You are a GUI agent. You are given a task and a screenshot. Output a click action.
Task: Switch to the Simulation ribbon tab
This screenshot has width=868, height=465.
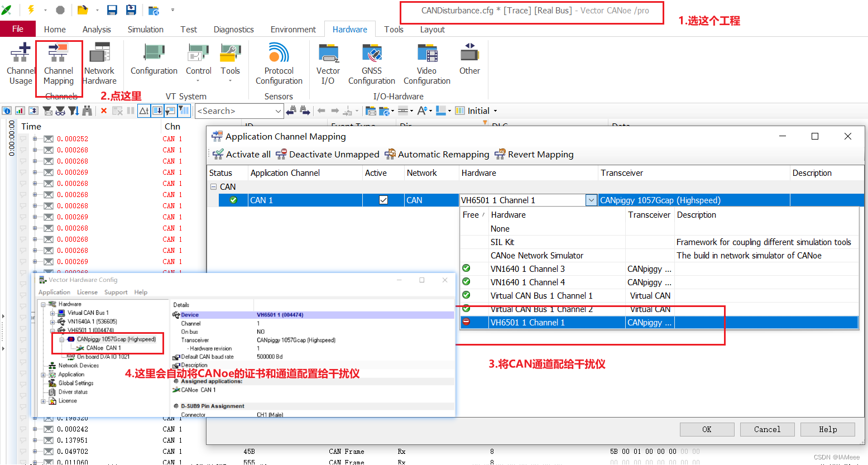146,29
